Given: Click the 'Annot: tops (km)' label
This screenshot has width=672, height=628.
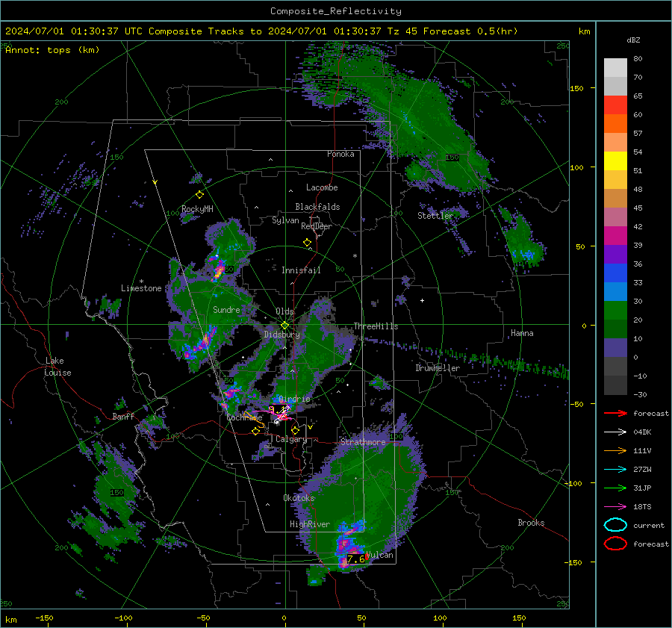Looking at the screenshot, I should (52, 50).
